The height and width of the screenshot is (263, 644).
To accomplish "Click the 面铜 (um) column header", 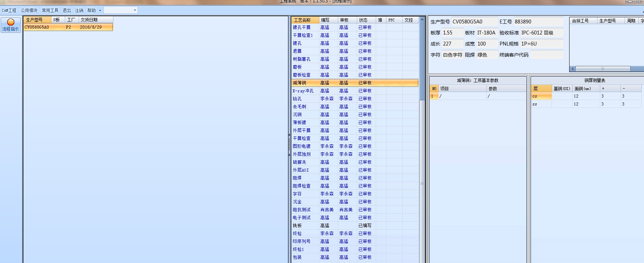I will click(x=586, y=89).
